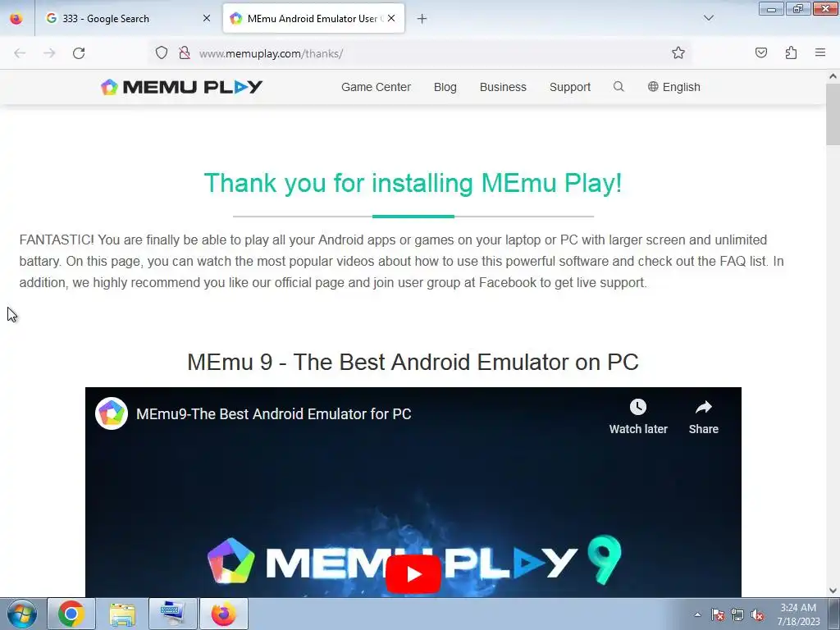Play the MEmu9 YouTube video
This screenshot has height=630, width=840.
tap(413, 573)
